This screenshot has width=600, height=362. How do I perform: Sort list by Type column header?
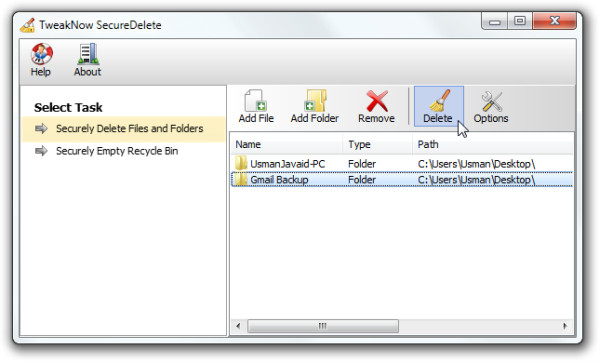click(x=377, y=144)
